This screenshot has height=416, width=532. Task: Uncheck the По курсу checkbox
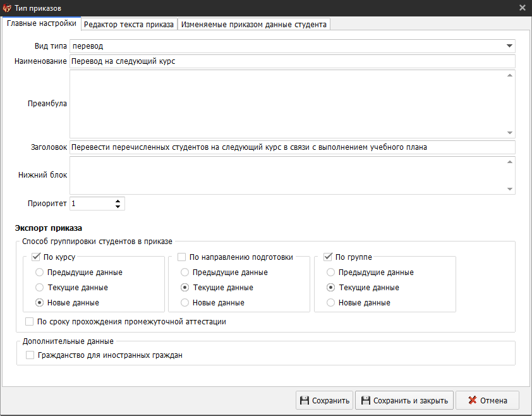[x=35, y=257]
